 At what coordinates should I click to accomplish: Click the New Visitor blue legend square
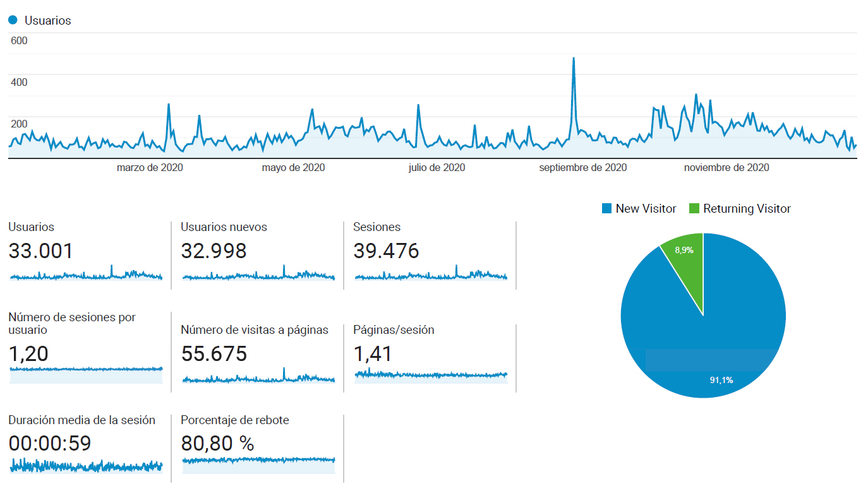click(607, 208)
